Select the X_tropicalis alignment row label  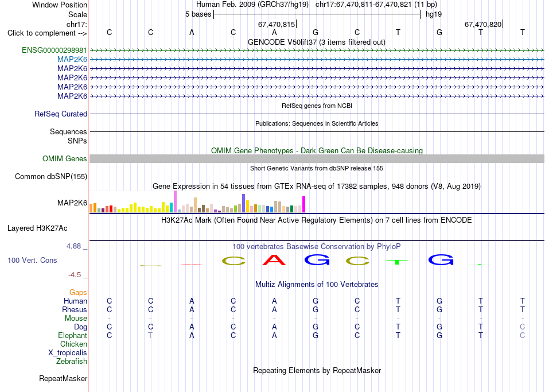68,353
